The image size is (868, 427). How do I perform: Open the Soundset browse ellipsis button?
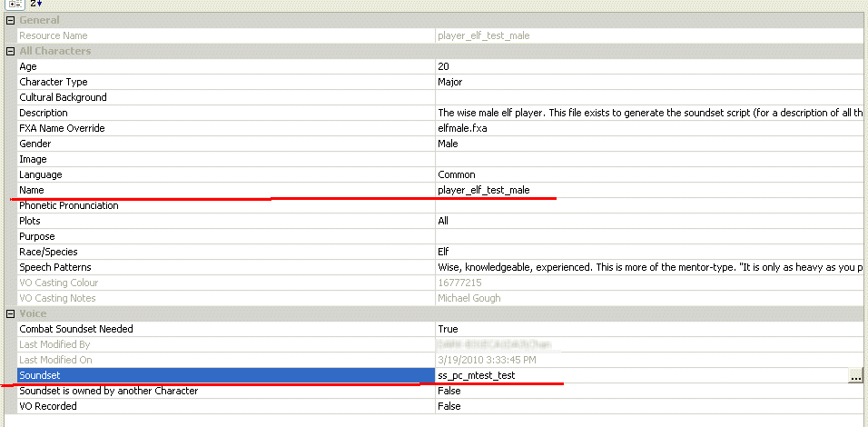tap(855, 375)
